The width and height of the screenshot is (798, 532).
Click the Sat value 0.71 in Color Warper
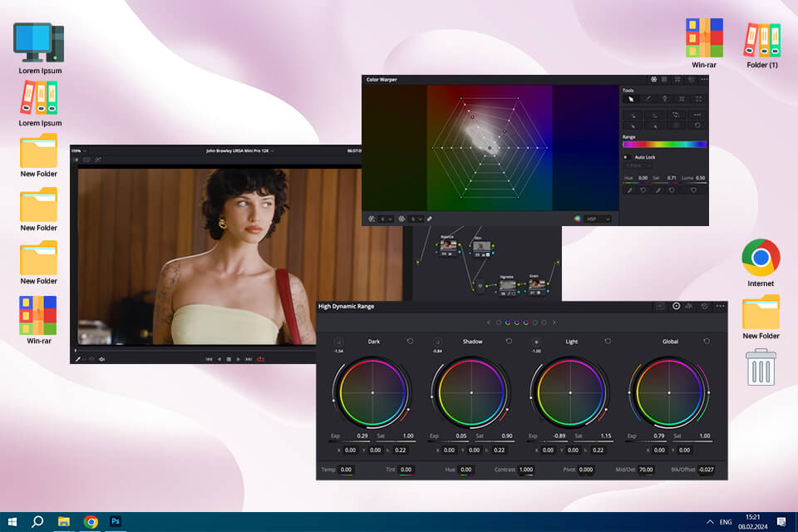(672, 178)
